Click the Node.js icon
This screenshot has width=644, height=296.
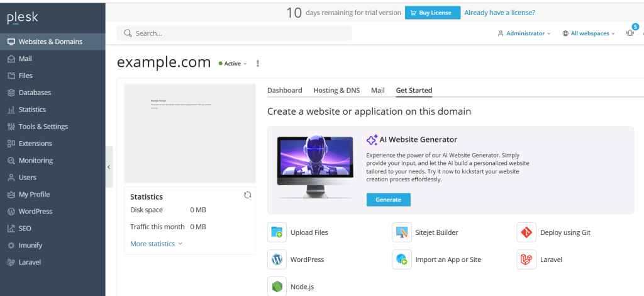(277, 287)
